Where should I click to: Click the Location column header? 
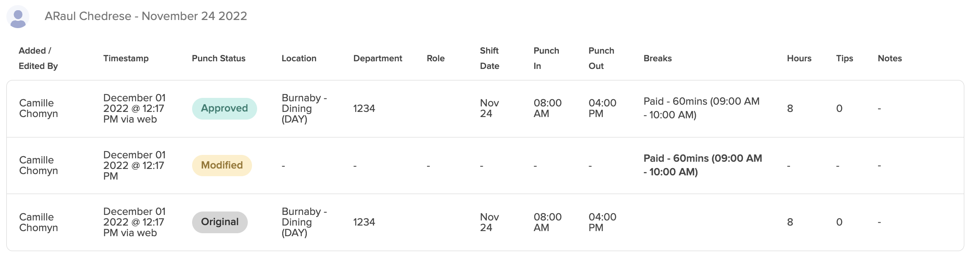coord(299,58)
